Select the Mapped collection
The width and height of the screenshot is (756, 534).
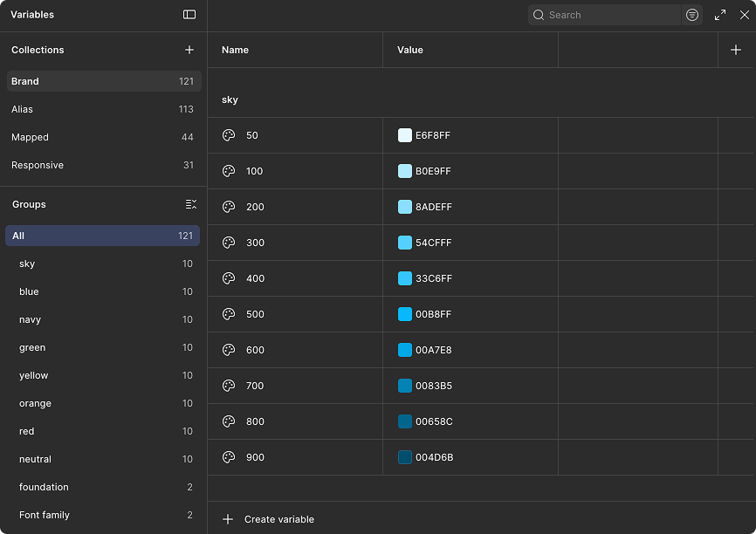coord(104,137)
